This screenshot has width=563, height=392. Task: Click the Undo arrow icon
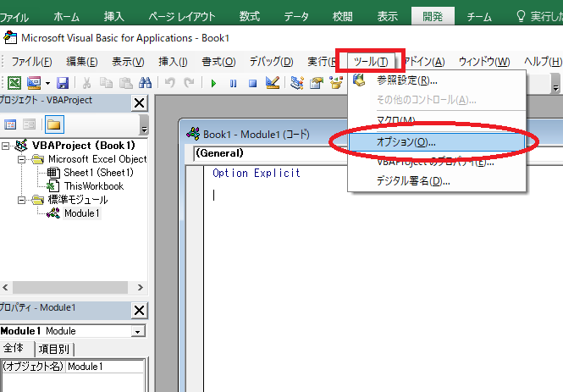coord(170,83)
